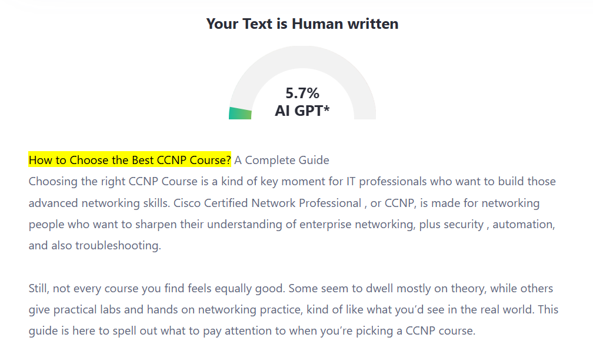593x364 pixels.
Task: Click highlighted 'How to Choose the Best CCNP Course?'
Action: (x=129, y=160)
